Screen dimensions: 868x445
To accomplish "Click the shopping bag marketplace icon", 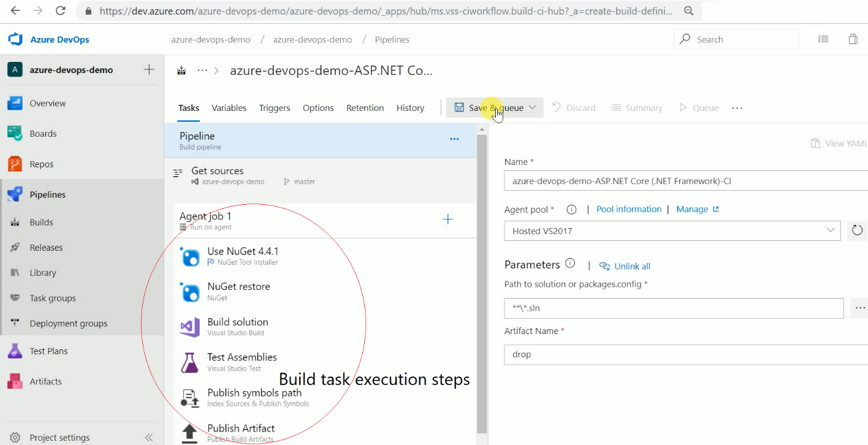I will point(853,39).
